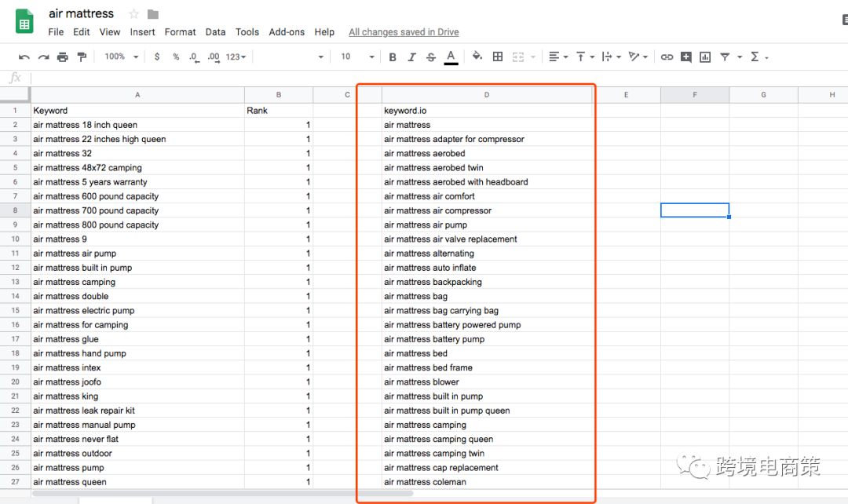Open the borders tool
The width and height of the screenshot is (848, 504).
coord(498,57)
